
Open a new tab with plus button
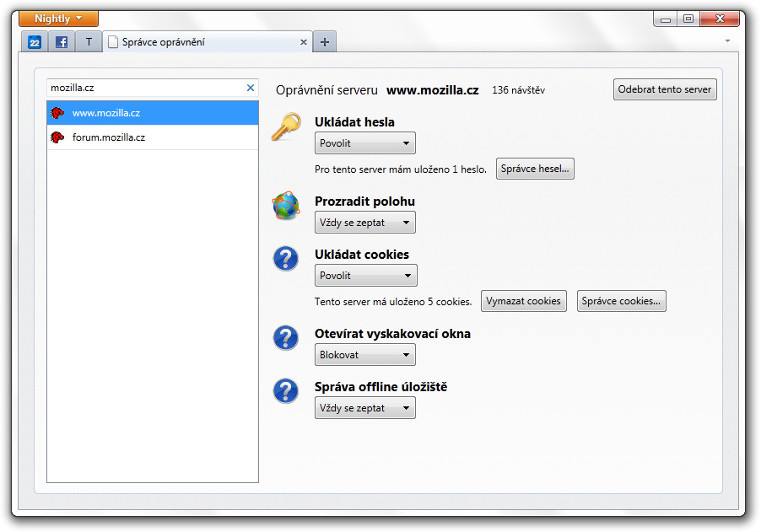[x=325, y=42]
